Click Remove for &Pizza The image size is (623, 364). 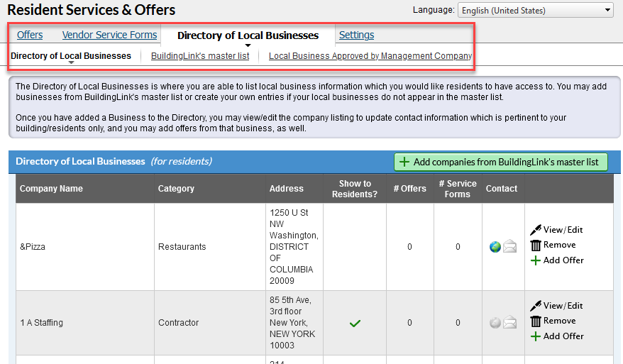tap(559, 245)
